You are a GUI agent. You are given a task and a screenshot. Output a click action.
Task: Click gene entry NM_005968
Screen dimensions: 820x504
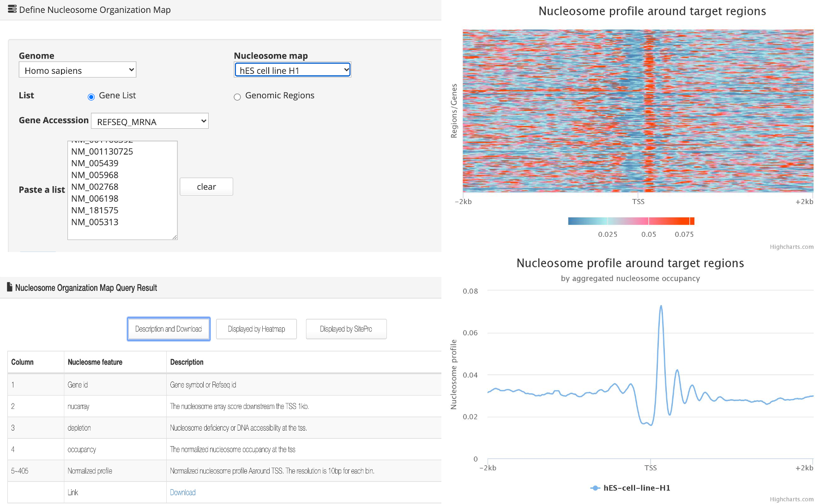(x=95, y=175)
